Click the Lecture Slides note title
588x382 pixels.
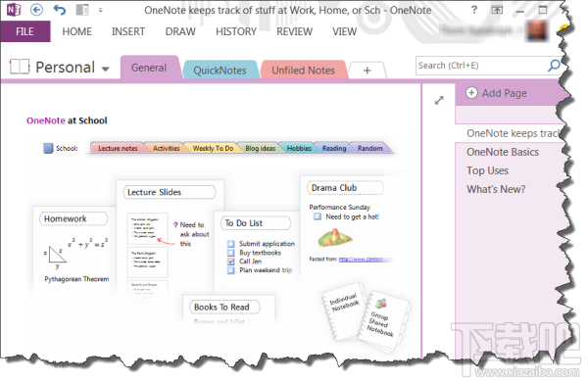154,192
